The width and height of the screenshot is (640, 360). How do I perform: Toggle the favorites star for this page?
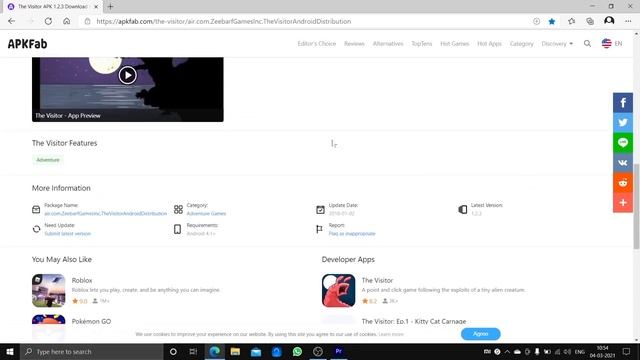[552, 21]
